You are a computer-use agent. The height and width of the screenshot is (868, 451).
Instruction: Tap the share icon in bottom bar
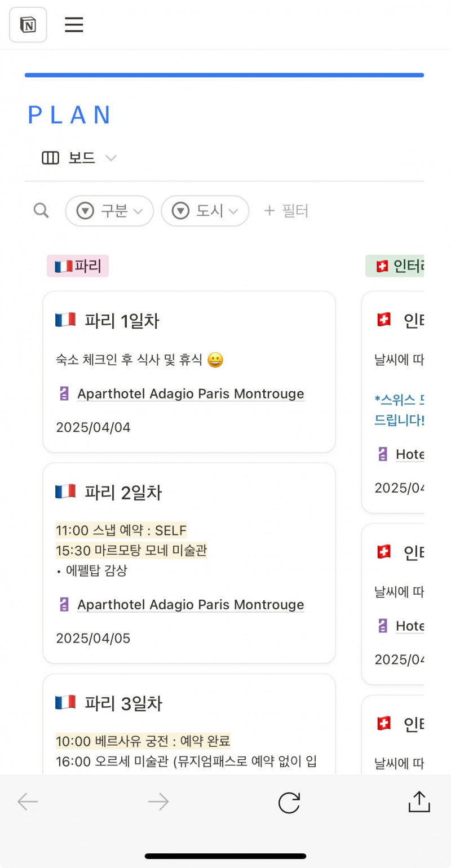click(419, 801)
